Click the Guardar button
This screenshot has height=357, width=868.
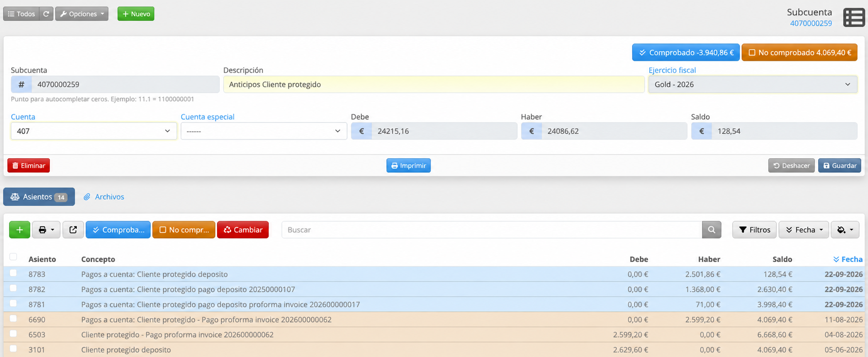pyautogui.click(x=840, y=166)
